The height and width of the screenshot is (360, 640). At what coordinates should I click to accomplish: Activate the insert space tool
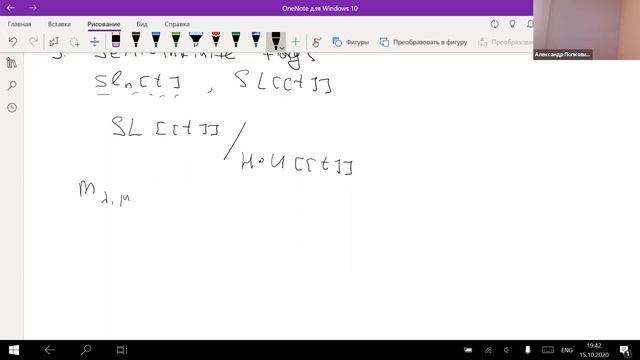95,42
